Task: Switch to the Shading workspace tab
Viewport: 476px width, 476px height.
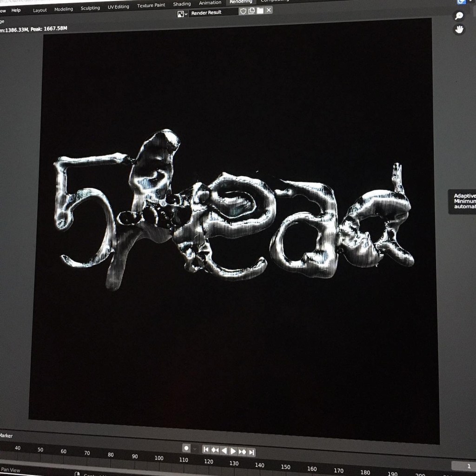Action: click(x=182, y=4)
